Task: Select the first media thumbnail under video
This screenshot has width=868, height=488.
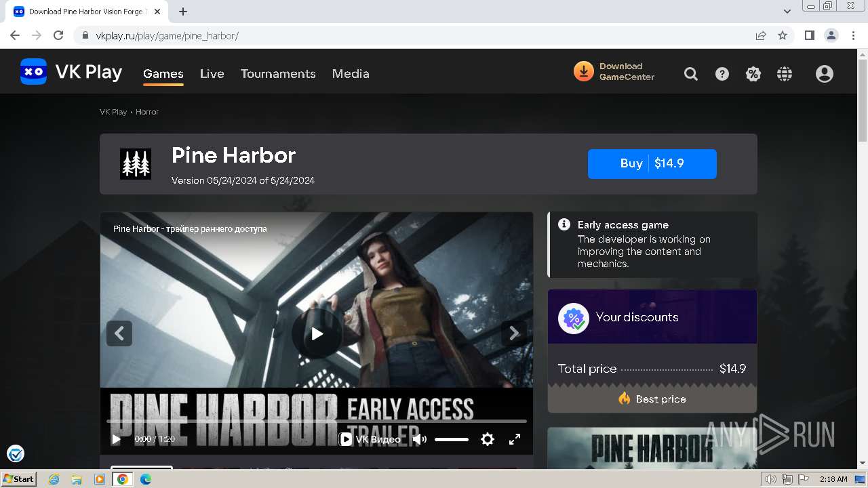Action: coord(142,468)
